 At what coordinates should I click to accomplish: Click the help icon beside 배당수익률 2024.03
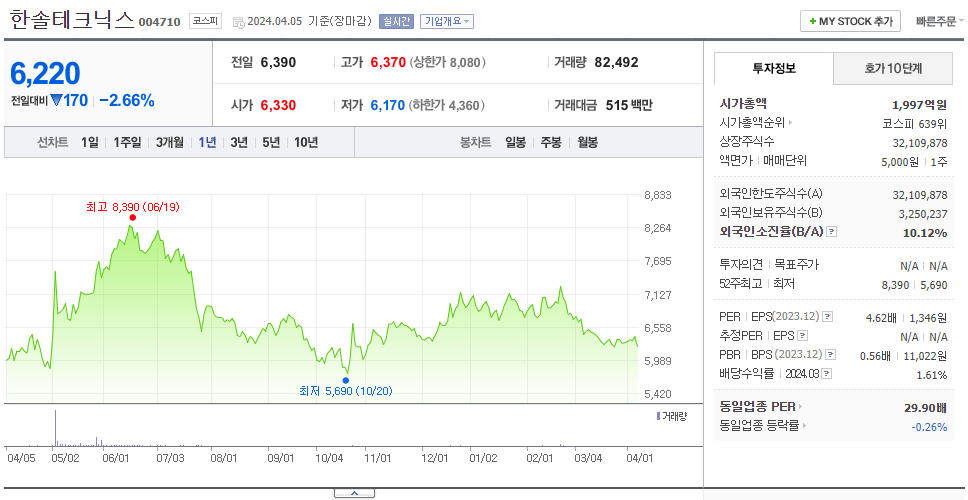pyautogui.click(x=827, y=374)
